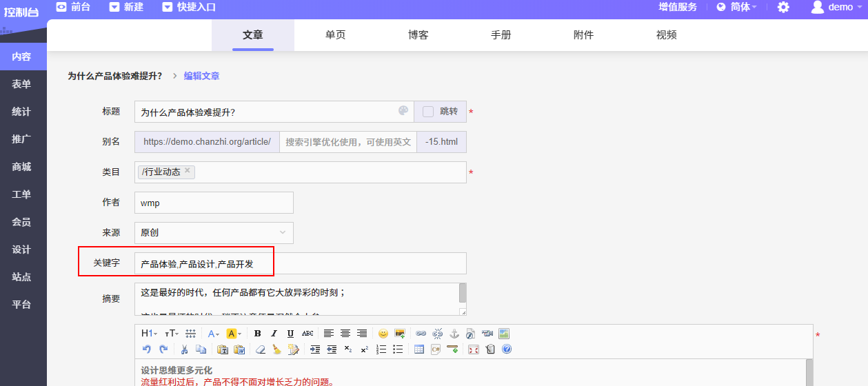
Task: Open the 简体 language dropdown
Action: click(736, 8)
